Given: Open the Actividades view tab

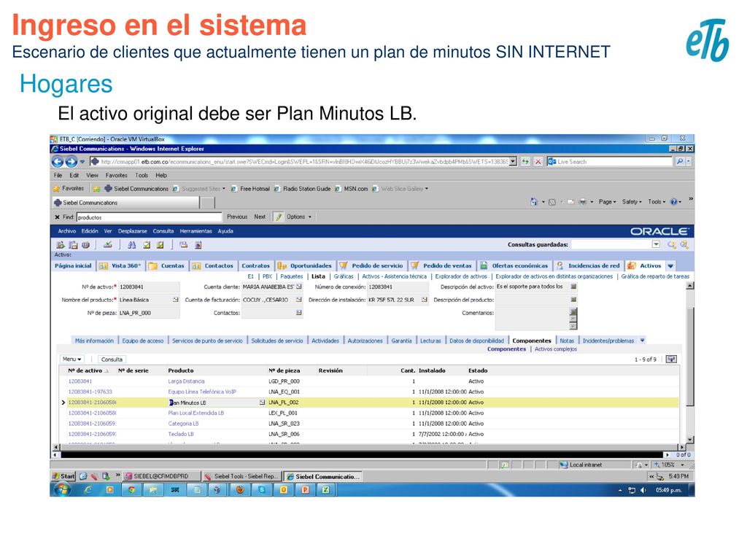Looking at the screenshot, I should tap(325, 341).
